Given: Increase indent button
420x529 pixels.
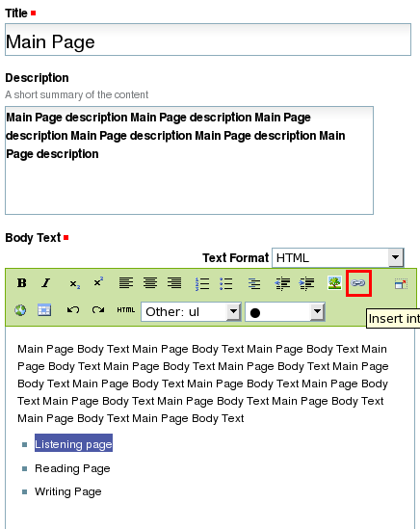Looking at the screenshot, I should (306, 283).
